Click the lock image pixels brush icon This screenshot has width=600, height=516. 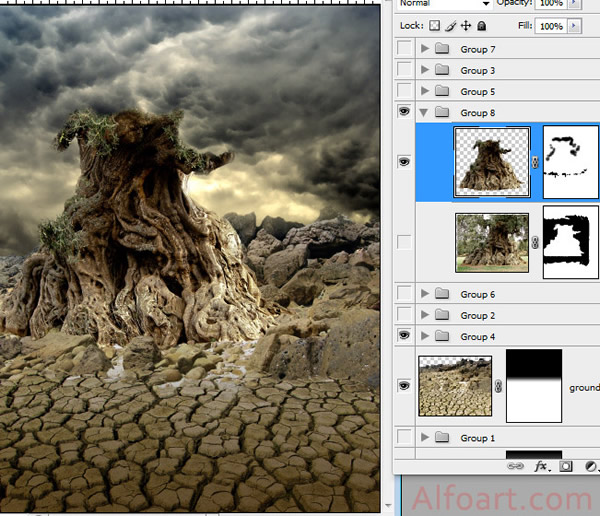point(450,25)
